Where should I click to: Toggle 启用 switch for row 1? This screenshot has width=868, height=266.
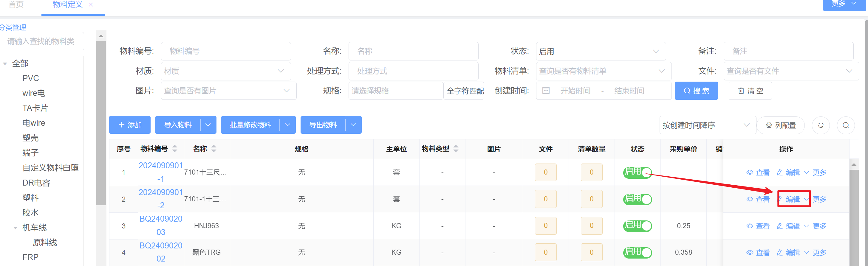(638, 172)
